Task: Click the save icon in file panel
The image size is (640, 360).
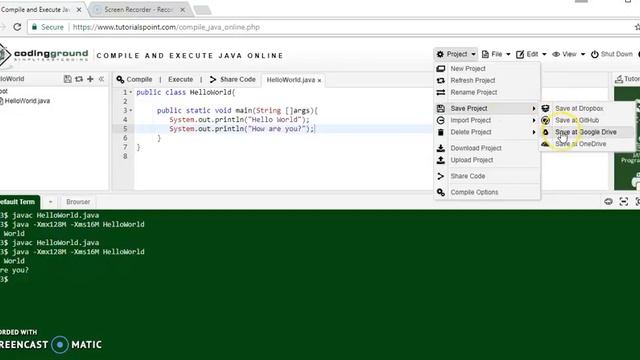Action: pos(68,79)
